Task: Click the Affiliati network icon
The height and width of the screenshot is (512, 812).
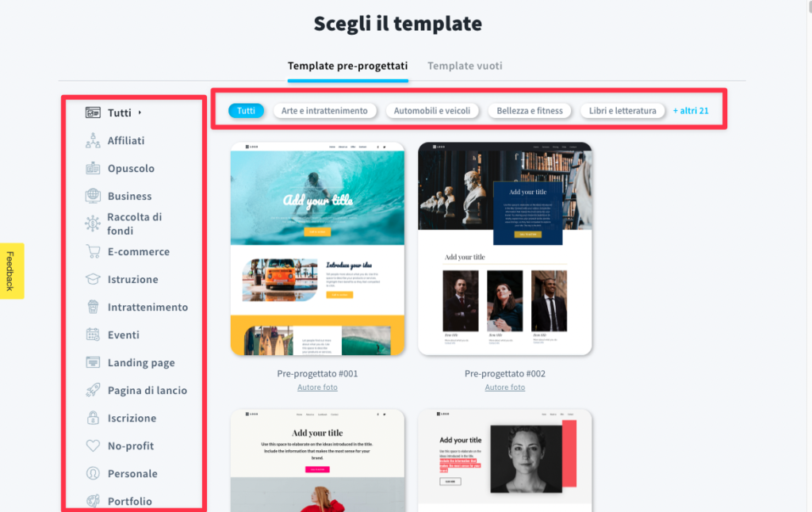Action: pyautogui.click(x=93, y=140)
